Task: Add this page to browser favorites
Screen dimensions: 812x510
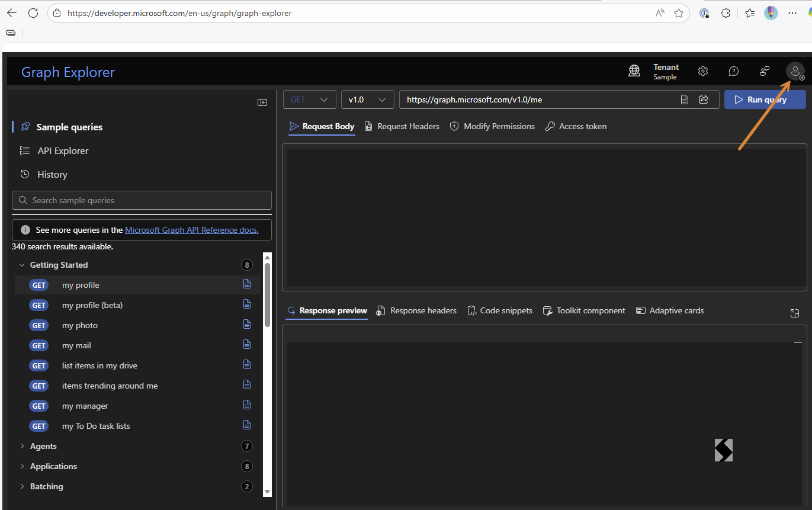Action: [x=679, y=13]
